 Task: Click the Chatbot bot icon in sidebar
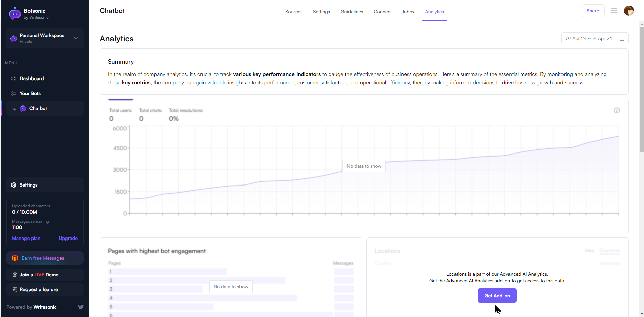click(23, 108)
